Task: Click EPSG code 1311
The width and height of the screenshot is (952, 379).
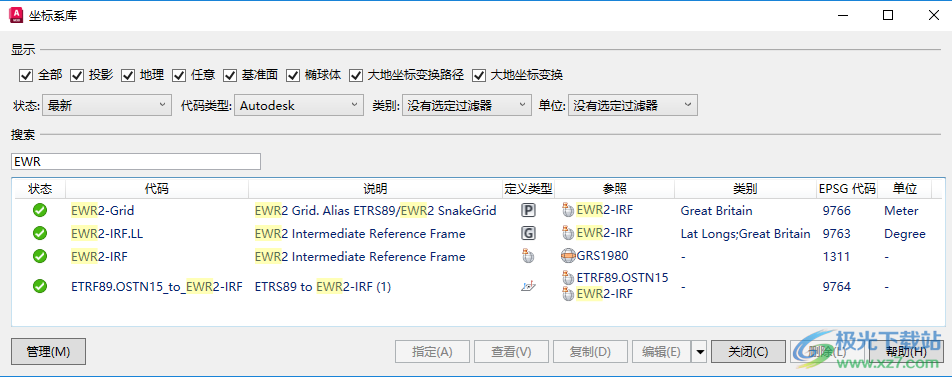Action: [836, 256]
